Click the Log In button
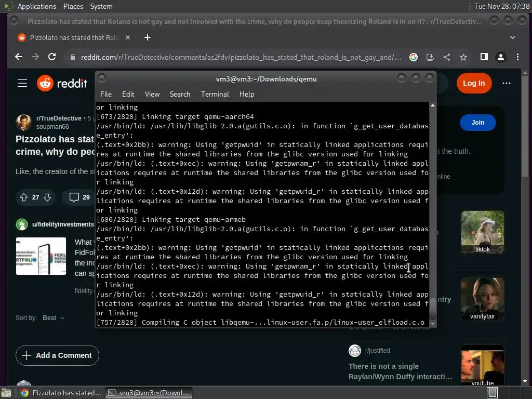The height and width of the screenshot is (399, 532). tap(474, 83)
